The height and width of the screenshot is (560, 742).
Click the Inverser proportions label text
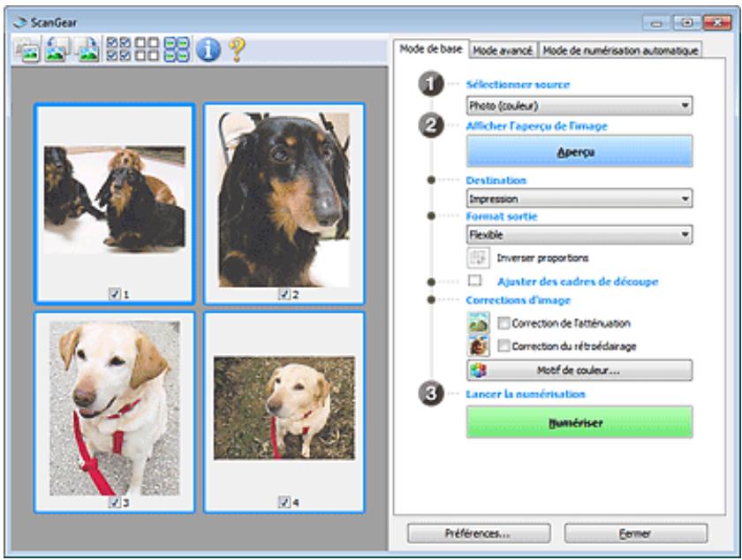click(542, 258)
